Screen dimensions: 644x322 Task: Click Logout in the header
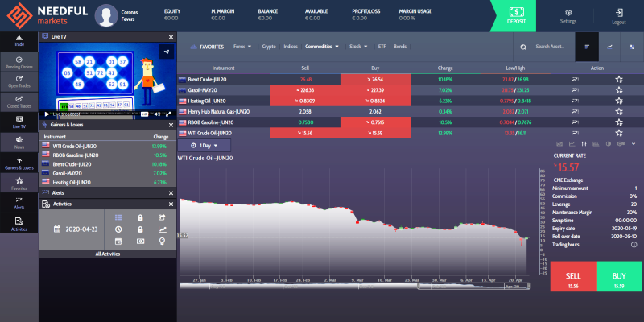click(619, 16)
